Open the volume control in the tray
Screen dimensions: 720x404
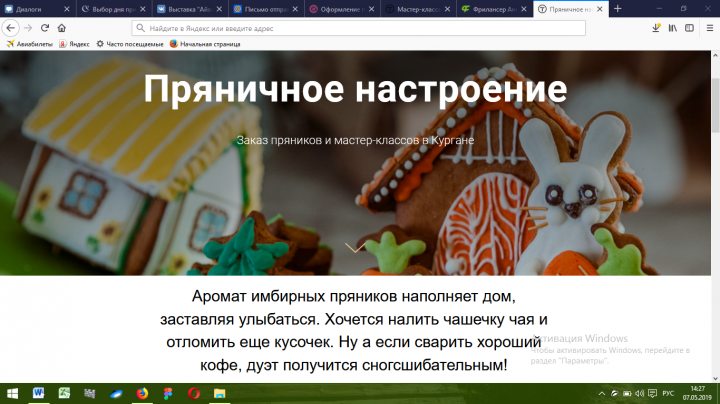coord(639,393)
